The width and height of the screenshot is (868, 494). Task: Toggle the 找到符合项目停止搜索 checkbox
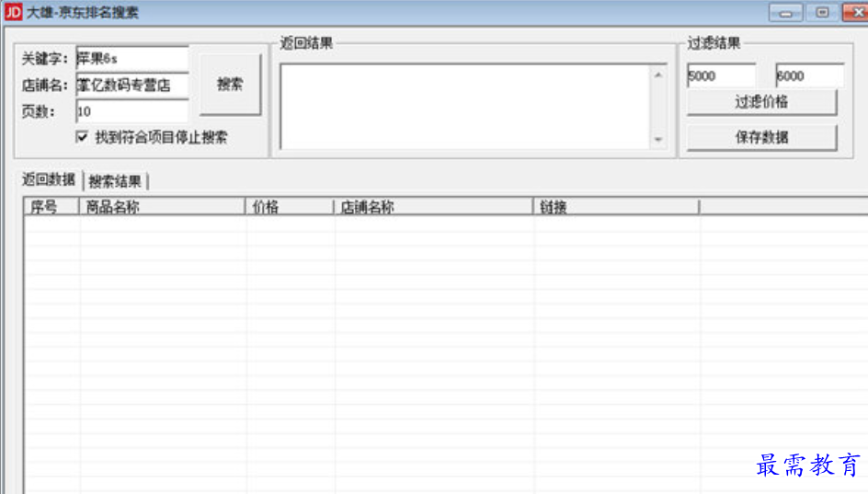coord(83,137)
